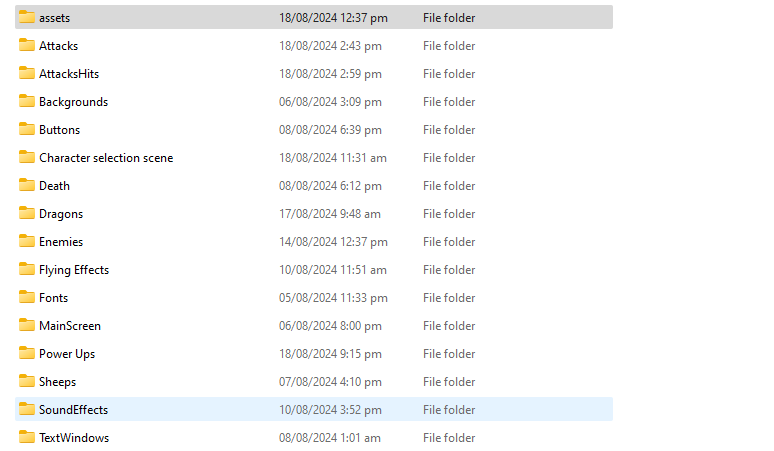The image size is (774, 451).
Task: Click the Character selection scene folder icon
Action: click(27, 157)
